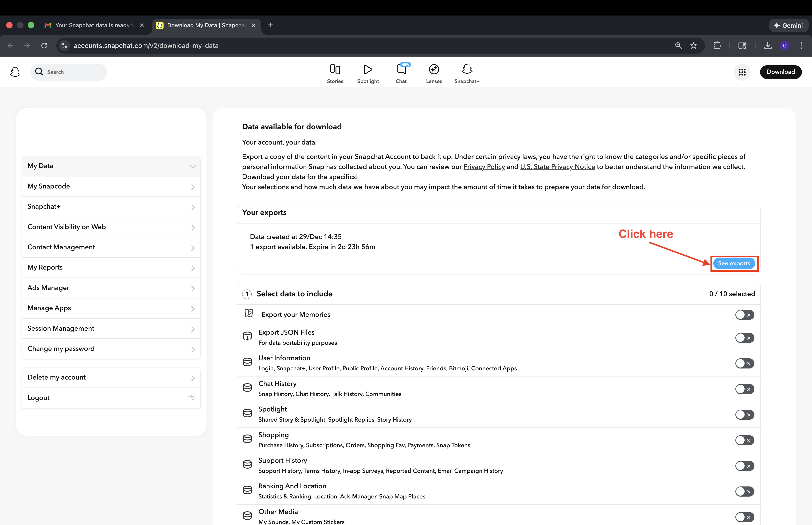
Task: Enable the Export your Memories toggle
Action: (x=744, y=315)
